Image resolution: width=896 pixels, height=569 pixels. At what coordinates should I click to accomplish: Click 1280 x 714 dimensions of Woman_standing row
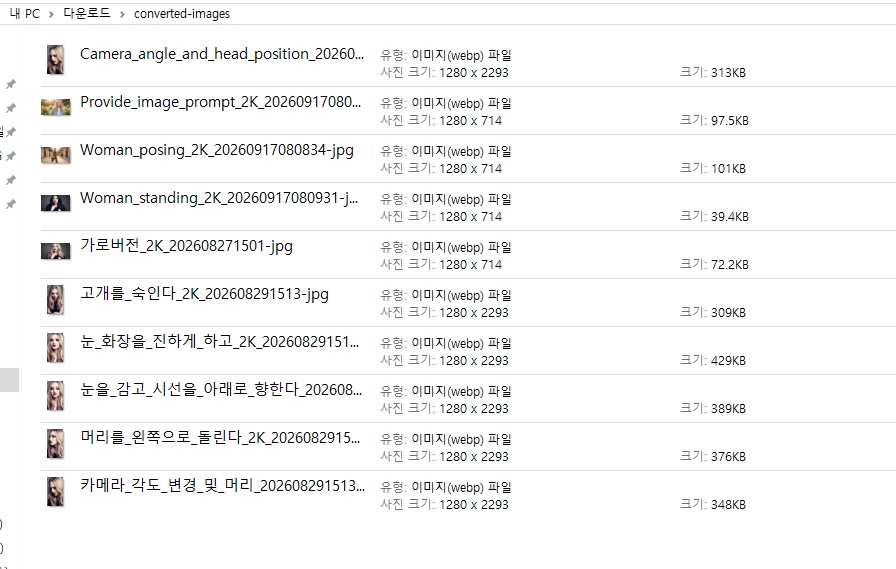point(470,217)
